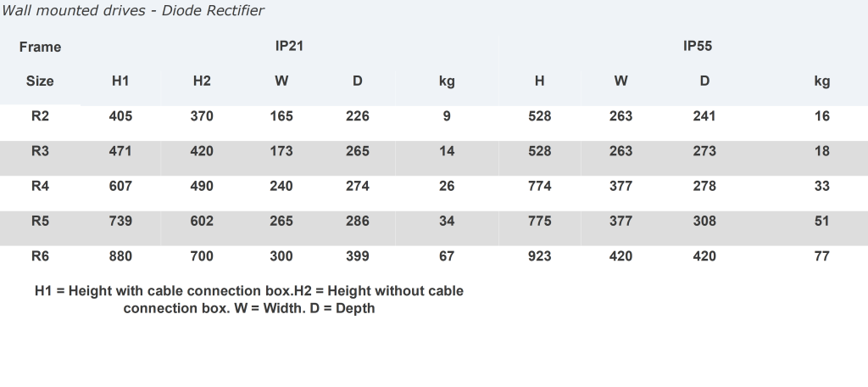Click the IP55 weight value 51 for R5

tap(821, 222)
